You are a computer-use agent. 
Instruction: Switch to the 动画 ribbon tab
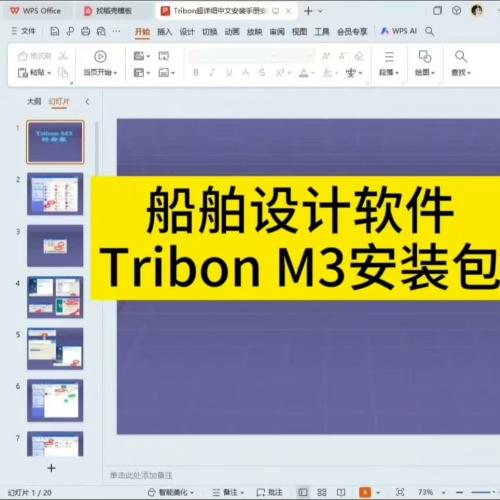click(x=232, y=32)
